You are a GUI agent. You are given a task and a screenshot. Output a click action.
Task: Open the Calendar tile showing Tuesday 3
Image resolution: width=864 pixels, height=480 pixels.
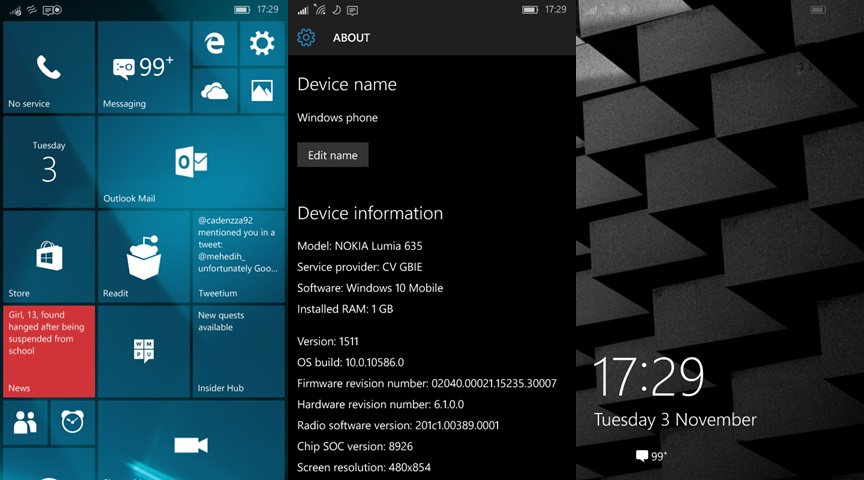(49, 162)
